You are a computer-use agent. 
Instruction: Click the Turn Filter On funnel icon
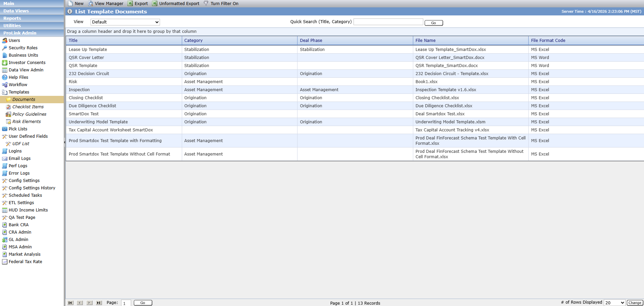206,3
